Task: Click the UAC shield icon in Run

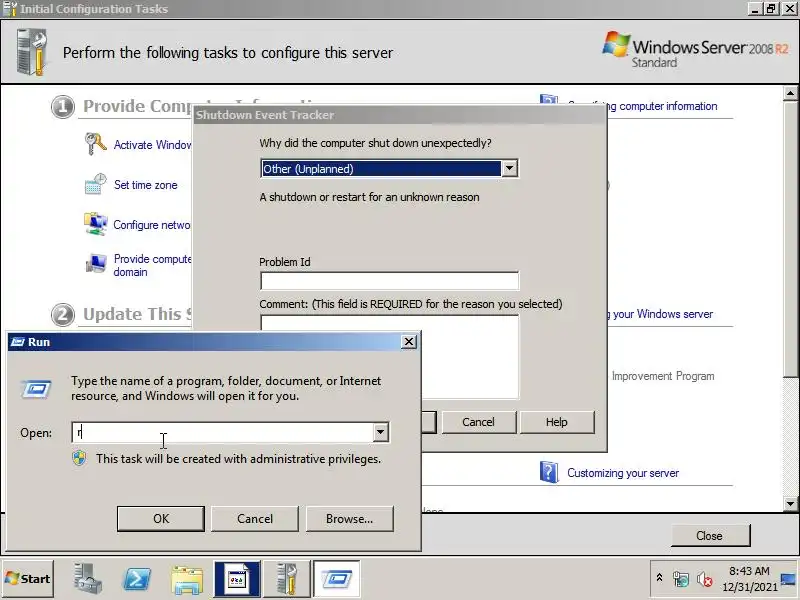Action: click(x=79, y=459)
